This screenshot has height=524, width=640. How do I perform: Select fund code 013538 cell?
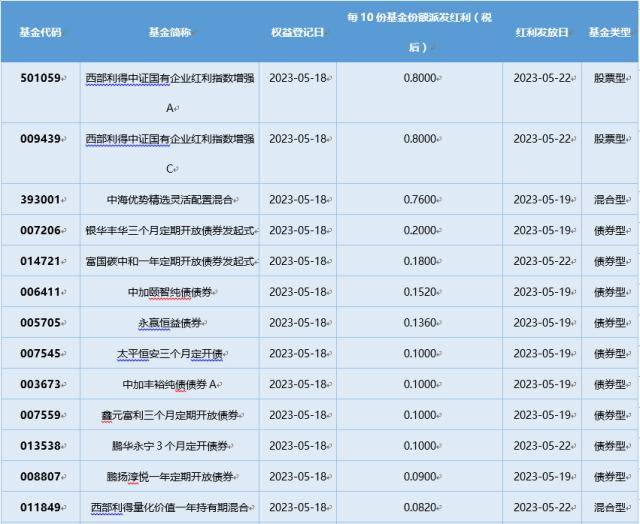click(39, 446)
